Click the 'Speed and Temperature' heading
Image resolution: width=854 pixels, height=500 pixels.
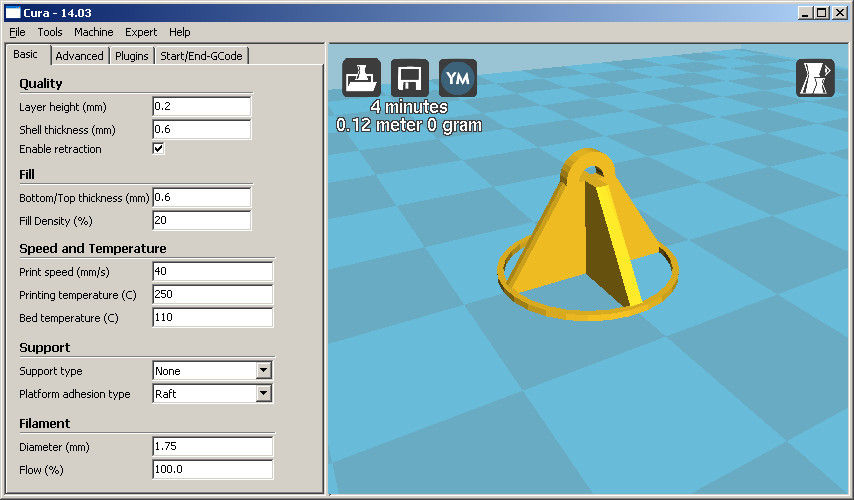pos(93,248)
